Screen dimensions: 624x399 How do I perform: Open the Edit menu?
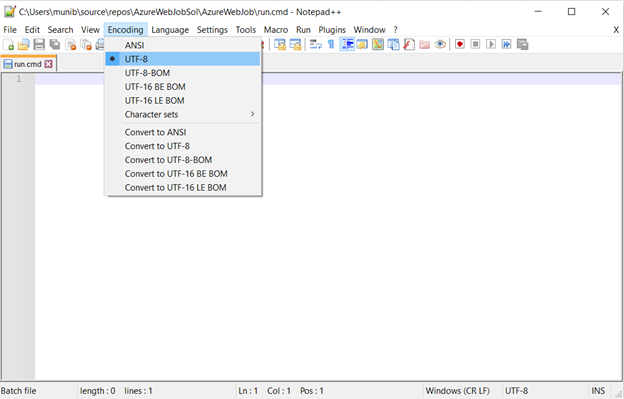(32, 30)
